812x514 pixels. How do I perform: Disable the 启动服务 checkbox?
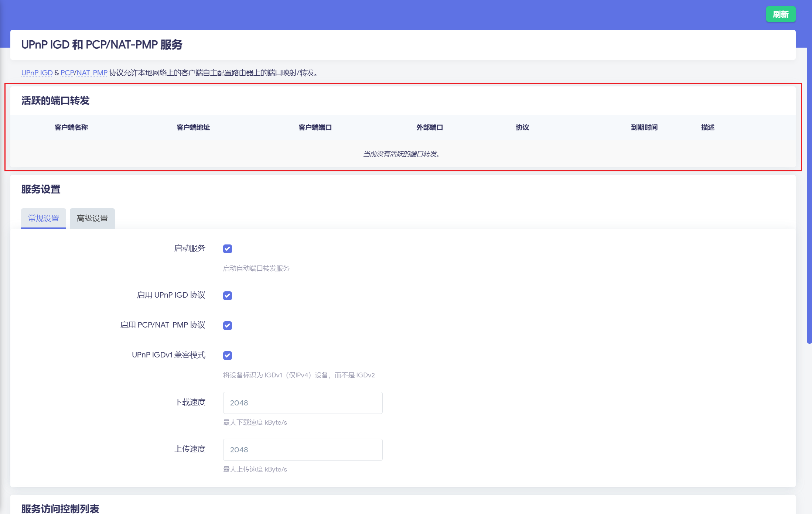pyautogui.click(x=227, y=249)
